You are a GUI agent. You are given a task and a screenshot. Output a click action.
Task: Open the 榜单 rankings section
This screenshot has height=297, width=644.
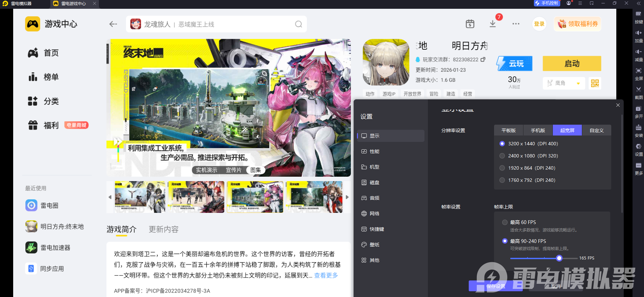[43, 77]
